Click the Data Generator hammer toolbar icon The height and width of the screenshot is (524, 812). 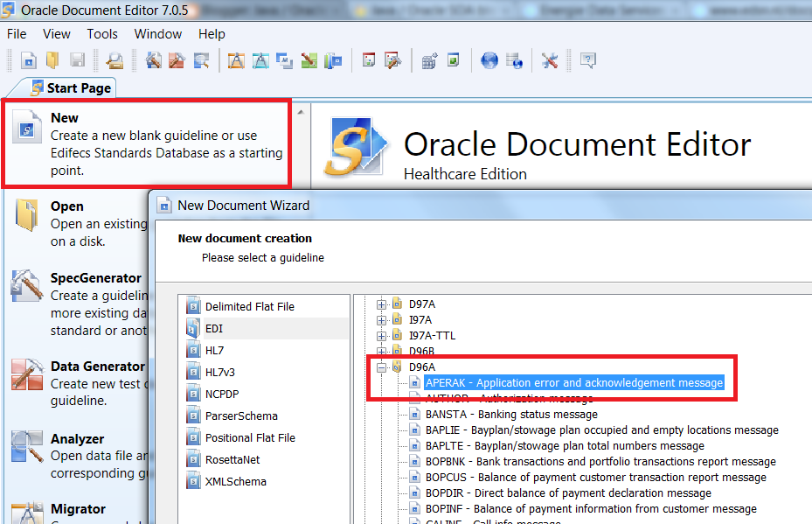(177, 60)
